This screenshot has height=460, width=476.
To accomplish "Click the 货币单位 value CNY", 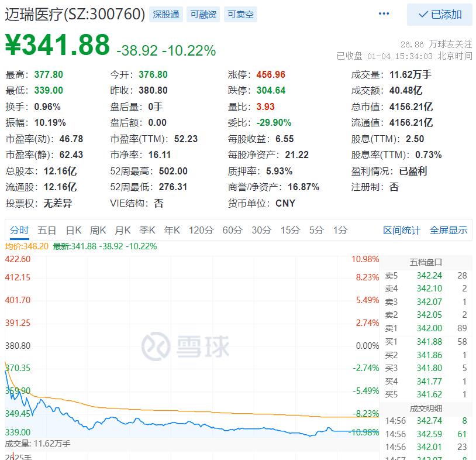I will tap(285, 203).
